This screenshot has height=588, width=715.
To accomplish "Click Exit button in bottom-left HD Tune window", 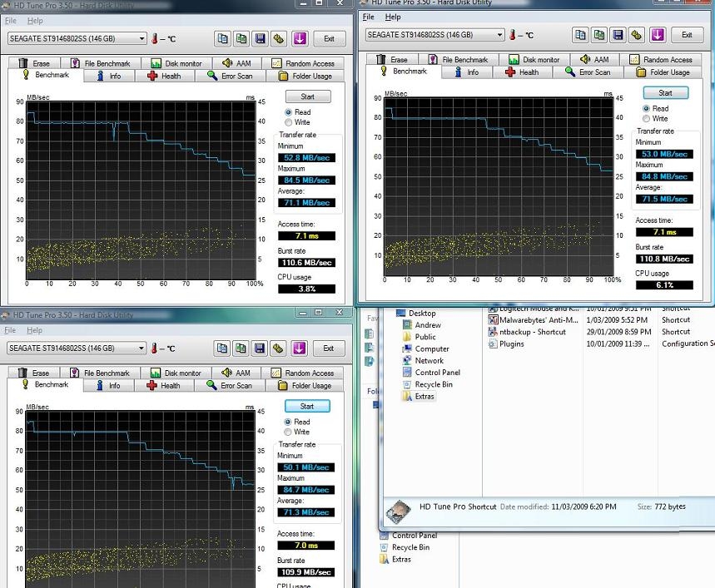I will [x=329, y=348].
